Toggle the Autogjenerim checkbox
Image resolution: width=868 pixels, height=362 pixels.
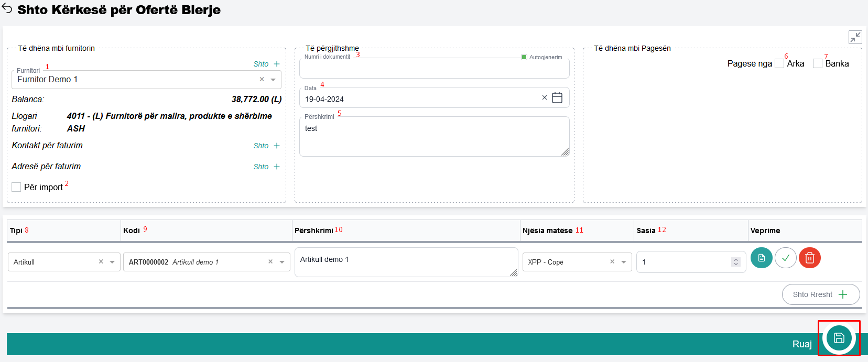pos(524,57)
